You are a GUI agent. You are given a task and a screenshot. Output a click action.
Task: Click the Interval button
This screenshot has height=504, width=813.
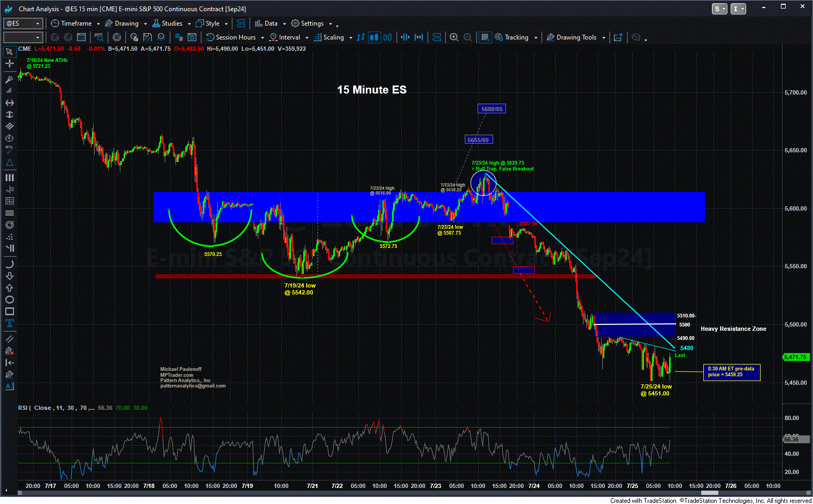coord(285,37)
